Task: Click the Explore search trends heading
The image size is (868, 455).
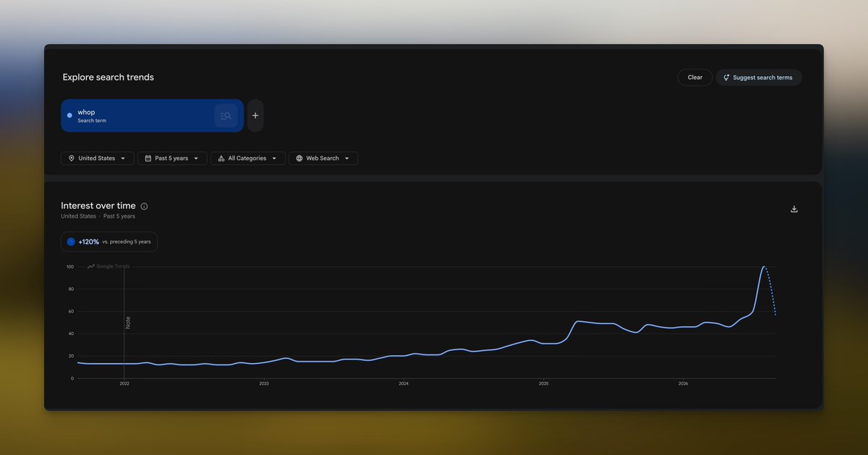Action: coord(109,77)
